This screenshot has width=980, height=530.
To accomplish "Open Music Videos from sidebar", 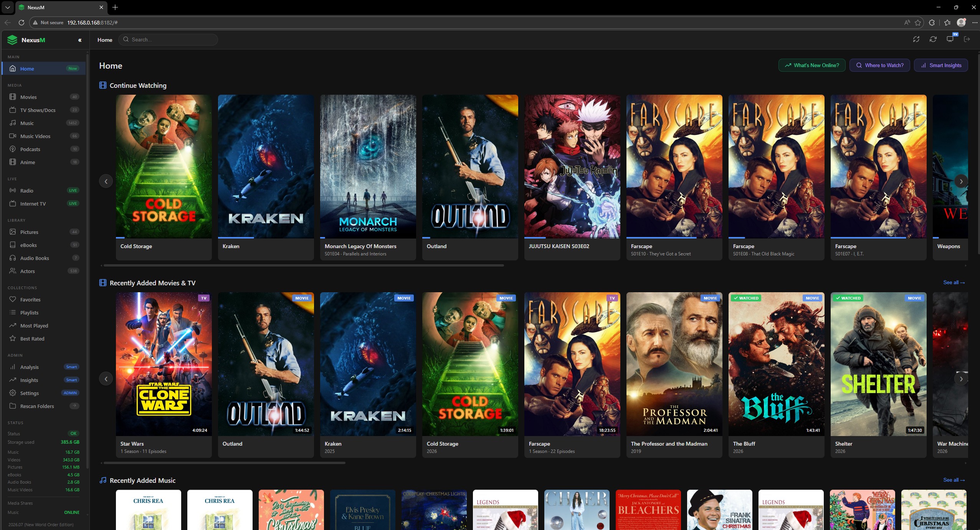I will click(x=35, y=136).
